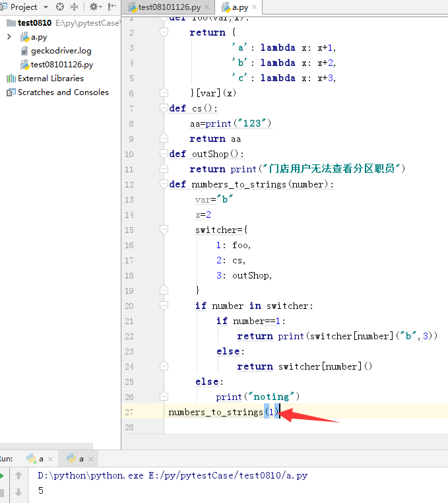Click the Project tool window title
This screenshot has width=448, height=503.
tap(24, 7)
